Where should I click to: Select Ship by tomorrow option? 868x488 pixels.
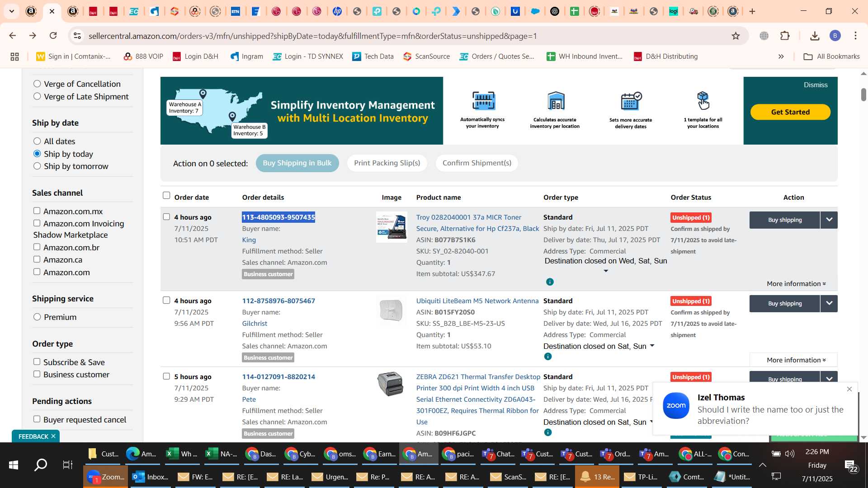37,166
